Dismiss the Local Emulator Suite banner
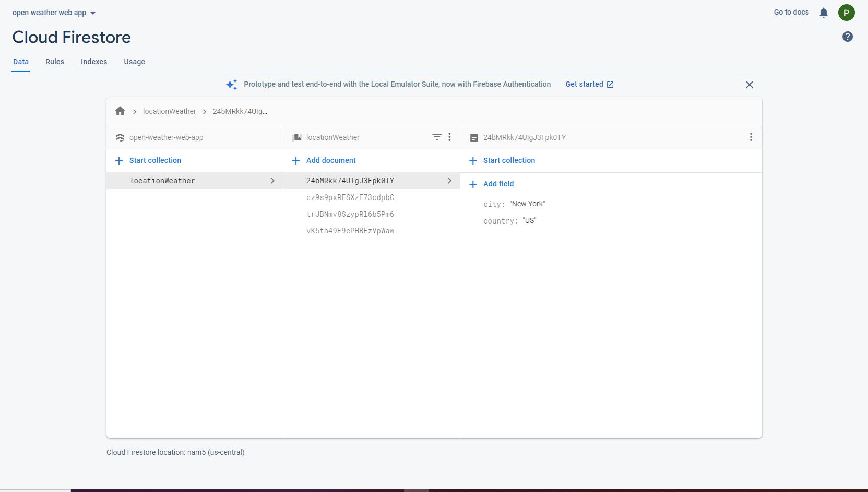The height and width of the screenshot is (492, 868). tap(750, 85)
